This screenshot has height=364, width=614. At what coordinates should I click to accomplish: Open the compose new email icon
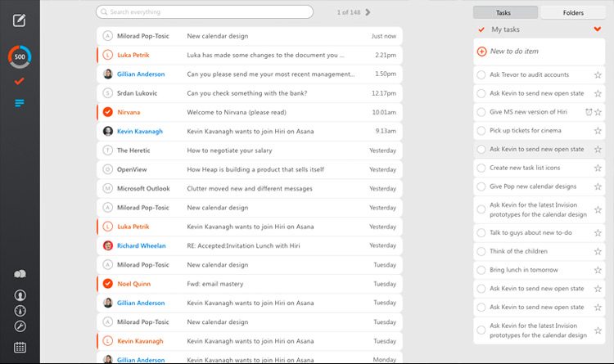(x=19, y=20)
